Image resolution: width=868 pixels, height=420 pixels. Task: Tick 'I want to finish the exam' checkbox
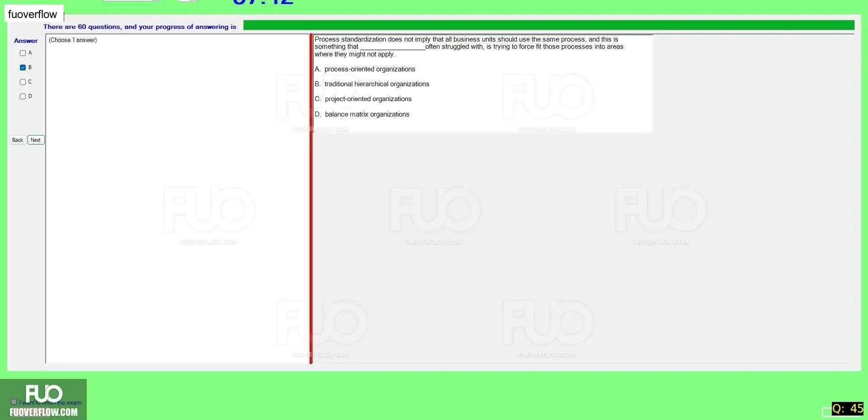click(x=14, y=401)
